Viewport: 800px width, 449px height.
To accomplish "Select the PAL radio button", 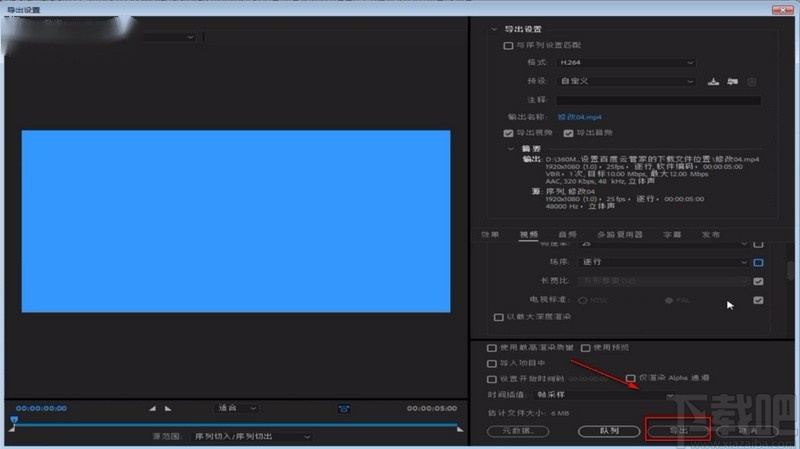I will point(668,301).
